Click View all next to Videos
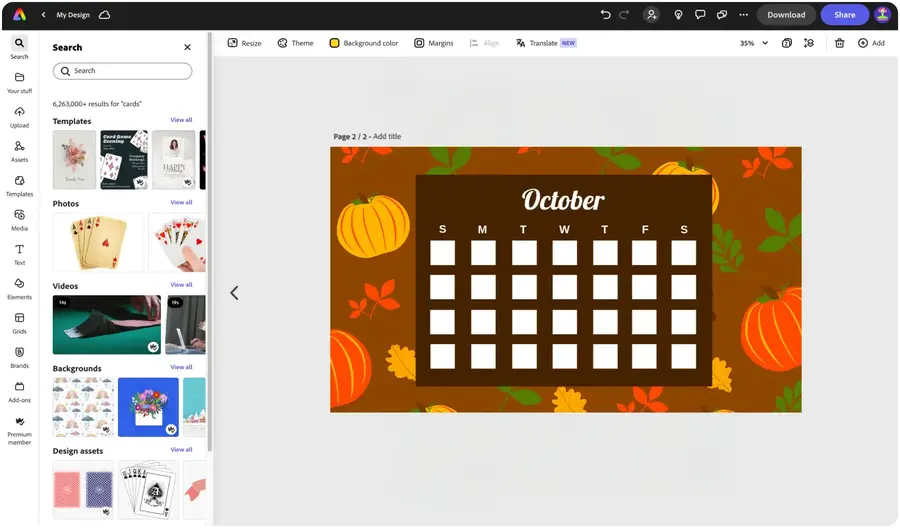 (181, 285)
